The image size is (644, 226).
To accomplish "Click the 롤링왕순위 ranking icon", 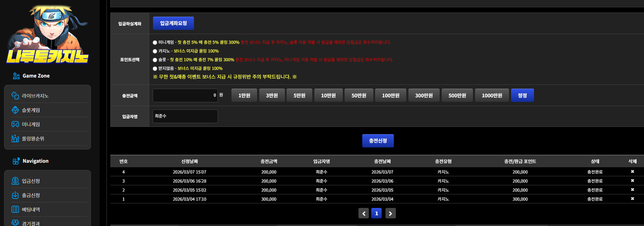I will coord(15,138).
